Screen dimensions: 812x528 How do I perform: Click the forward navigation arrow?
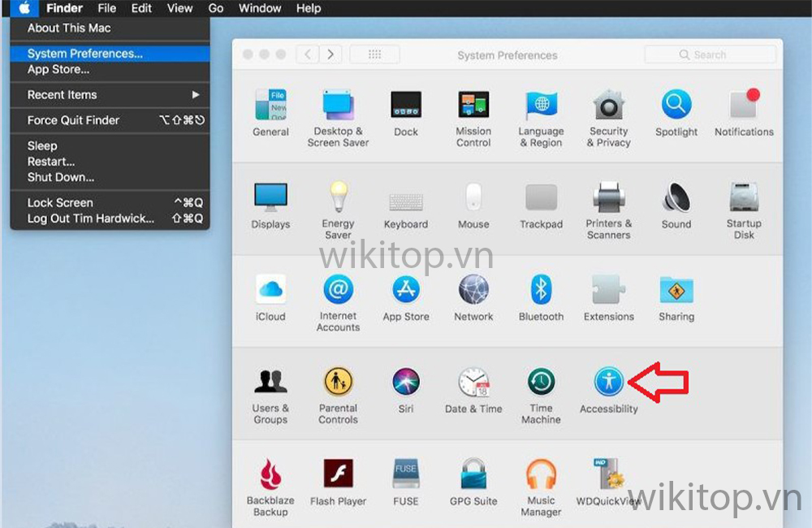(330, 54)
